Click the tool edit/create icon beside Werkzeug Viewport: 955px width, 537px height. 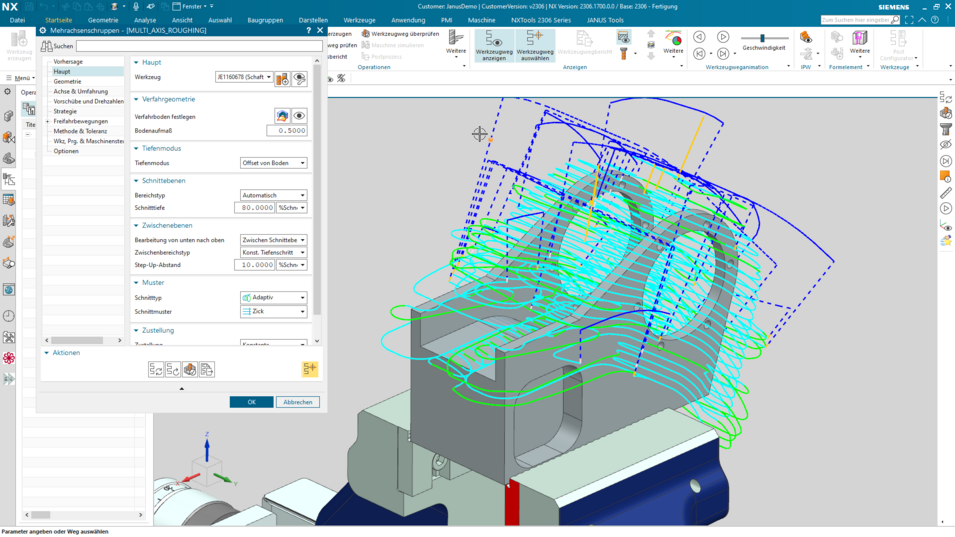tap(282, 79)
